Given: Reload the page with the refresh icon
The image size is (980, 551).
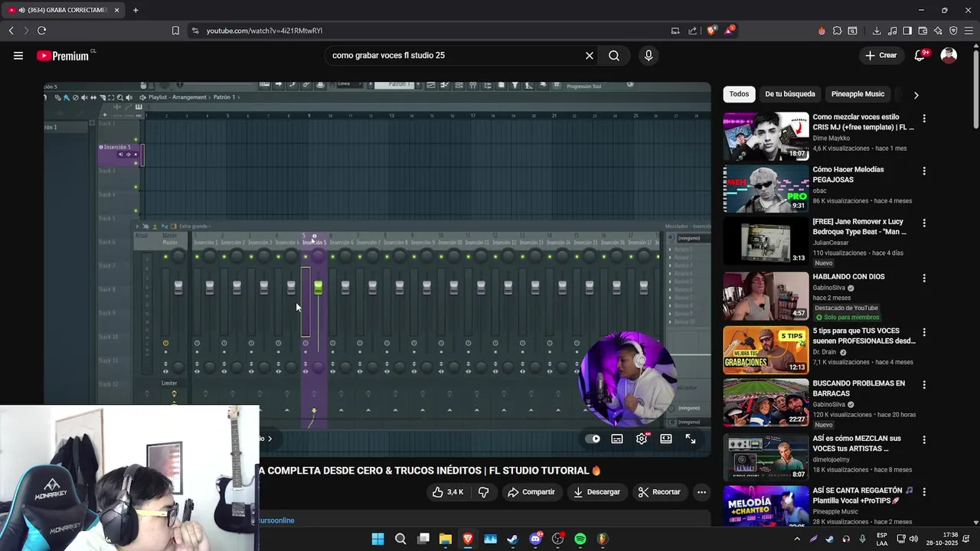Looking at the screenshot, I should 41,31.
